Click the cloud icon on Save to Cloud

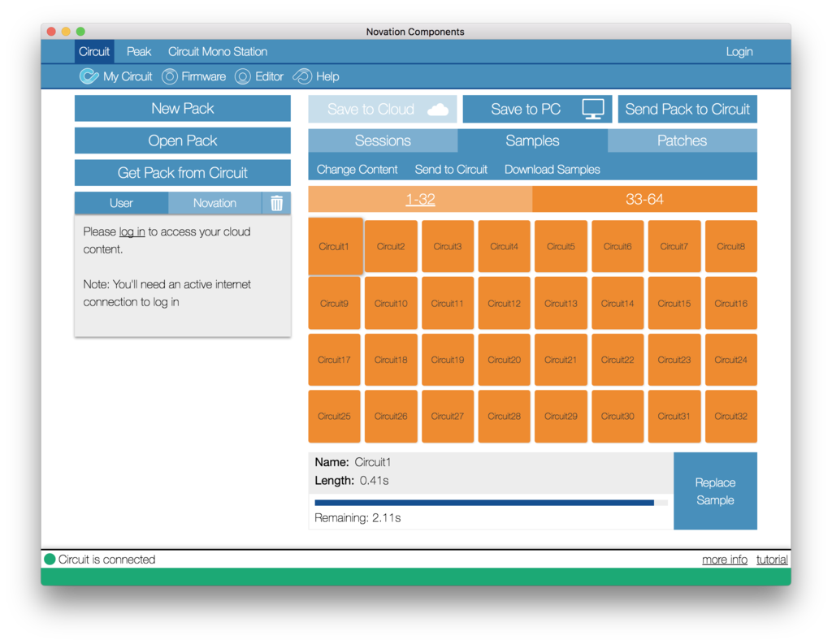click(438, 110)
